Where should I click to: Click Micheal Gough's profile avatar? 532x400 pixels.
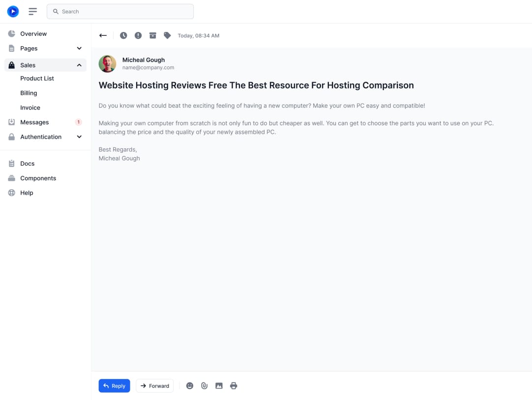coord(108,64)
